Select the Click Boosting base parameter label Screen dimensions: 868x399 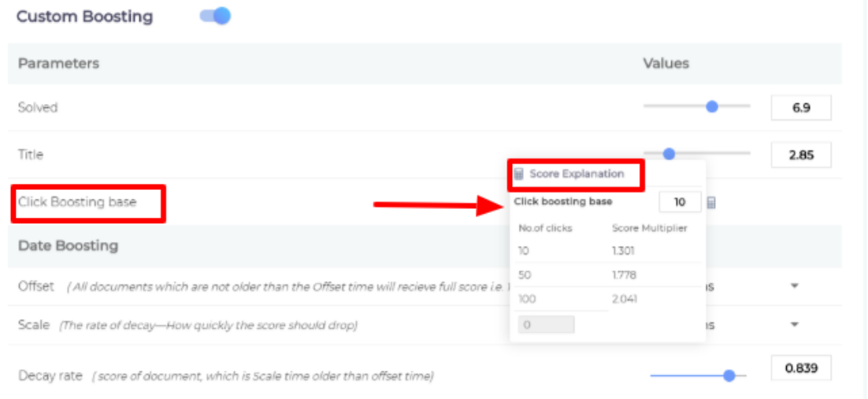[x=77, y=202]
